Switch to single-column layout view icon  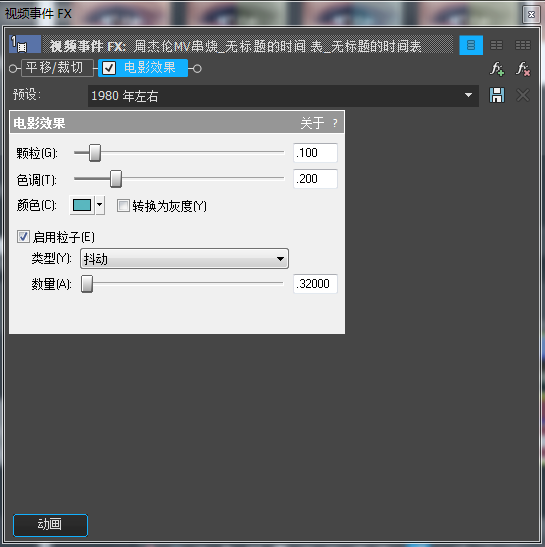pyautogui.click(x=471, y=45)
